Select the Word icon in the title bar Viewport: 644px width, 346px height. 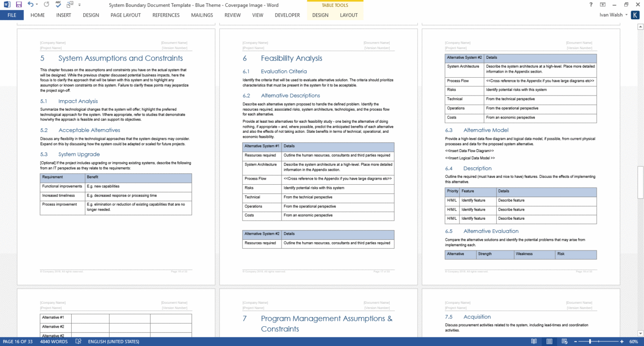(x=6, y=5)
